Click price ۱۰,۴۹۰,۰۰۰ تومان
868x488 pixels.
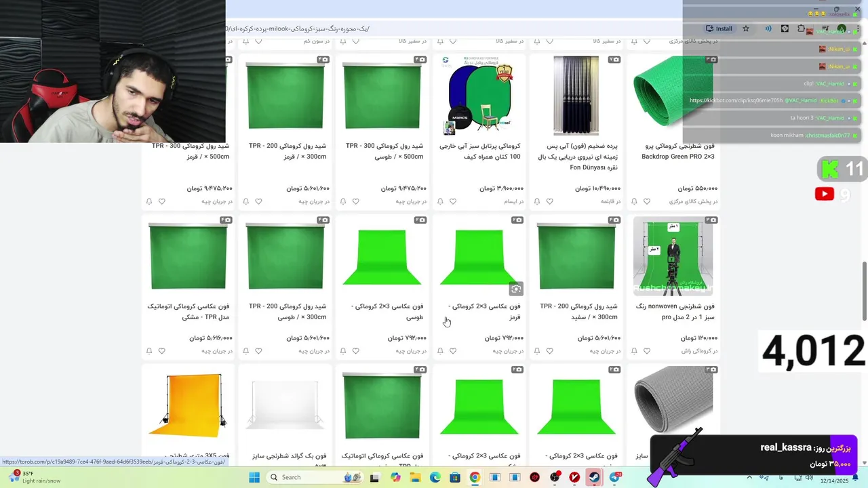pos(597,188)
